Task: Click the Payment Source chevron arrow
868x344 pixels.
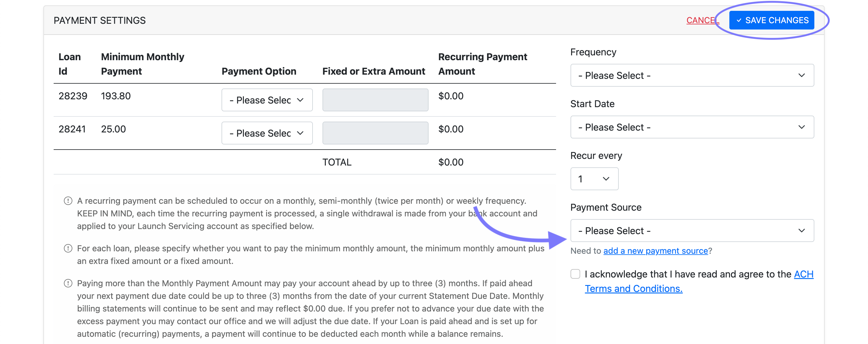Action: (802, 231)
